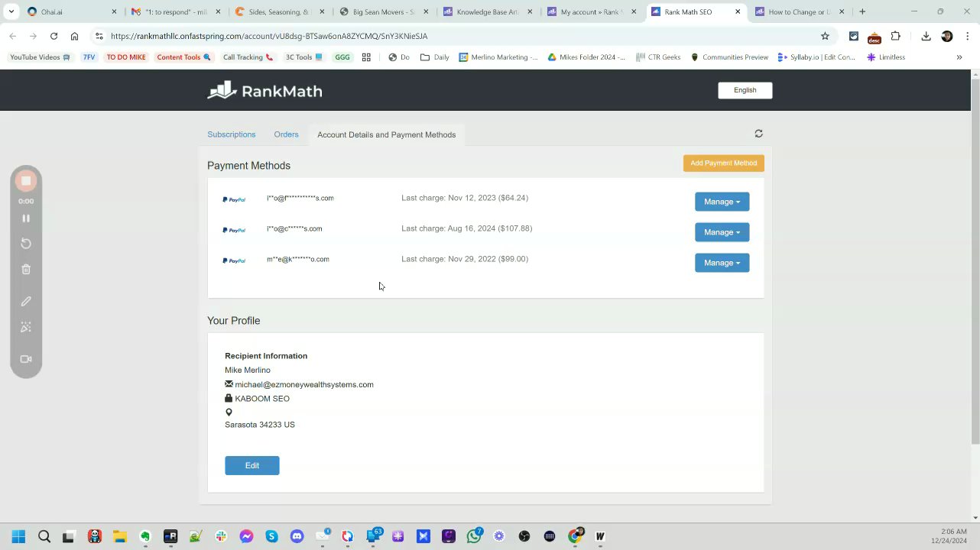Open Windows taskbar search
The height and width of the screenshot is (550, 980).
[x=44, y=536]
